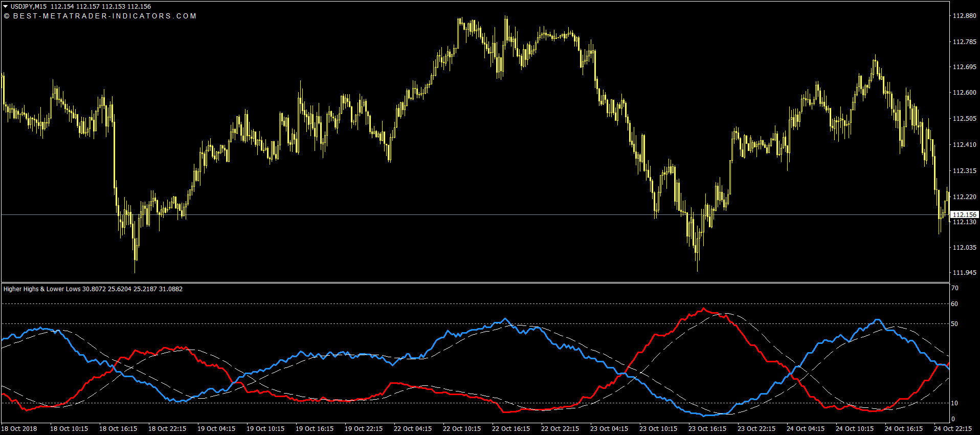Click the 19 Oct 10:15 time label
The height and width of the screenshot is (435, 980).
coord(265,429)
